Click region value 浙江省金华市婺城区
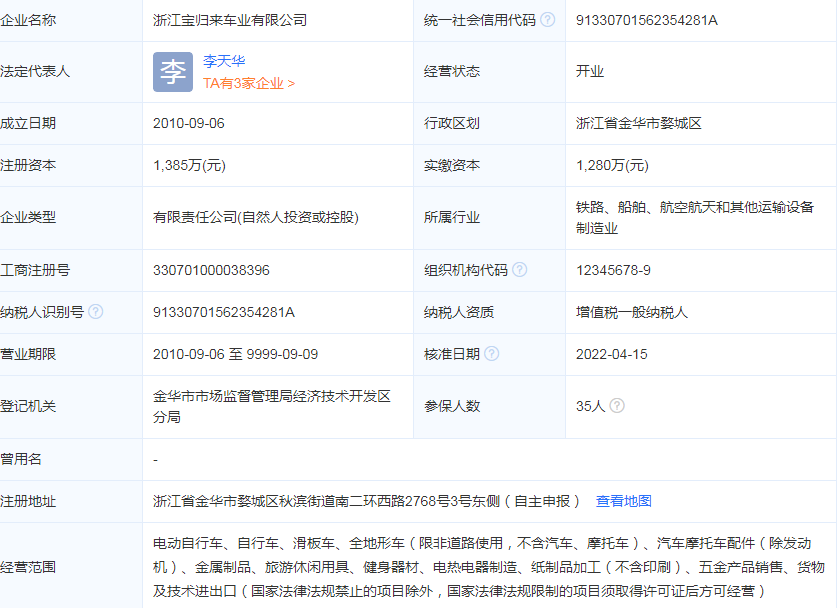This screenshot has height=608, width=838. (x=639, y=123)
